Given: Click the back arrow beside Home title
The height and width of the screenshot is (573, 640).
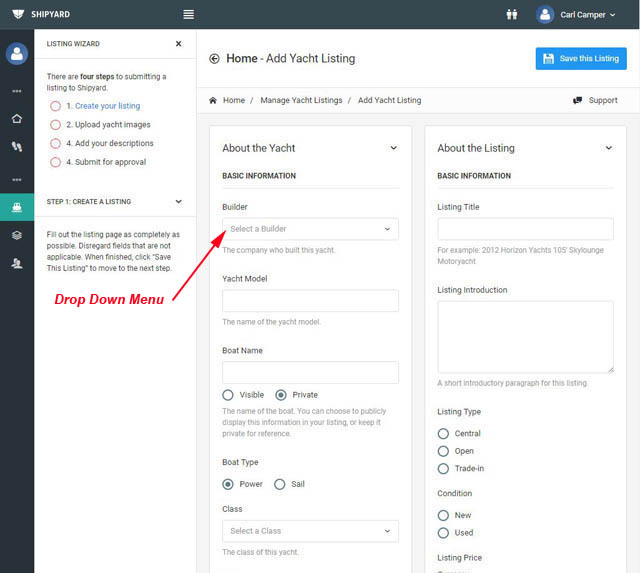Looking at the screenshot, I should coord(214,59).
